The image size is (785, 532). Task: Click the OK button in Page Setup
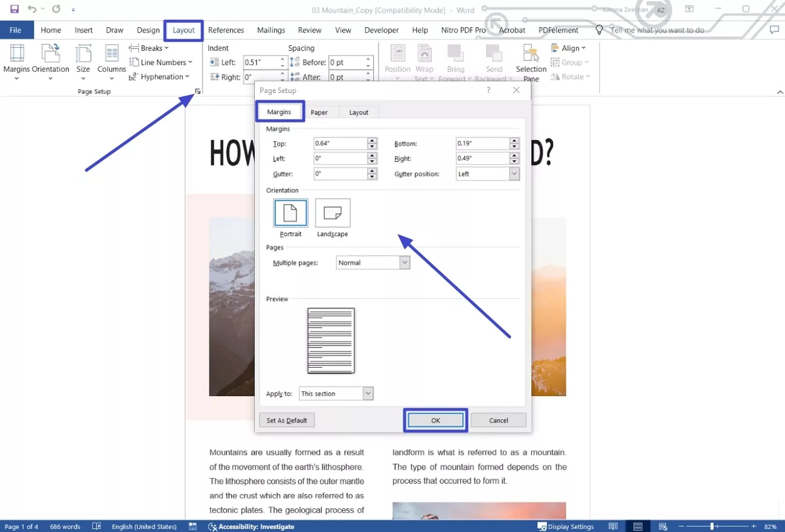coord(435,420)
